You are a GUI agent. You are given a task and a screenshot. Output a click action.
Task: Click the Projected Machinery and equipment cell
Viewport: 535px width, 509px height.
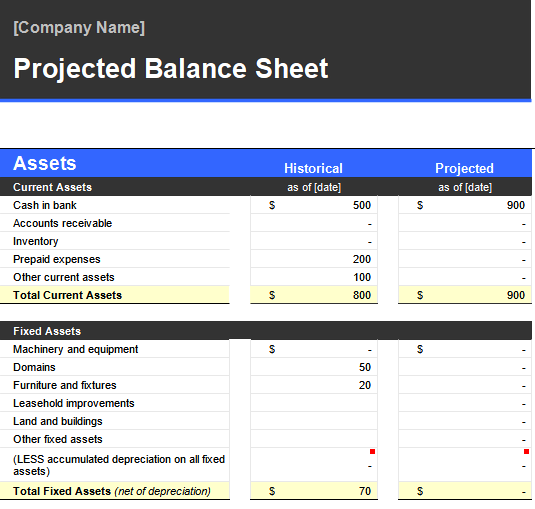(465, 349)
